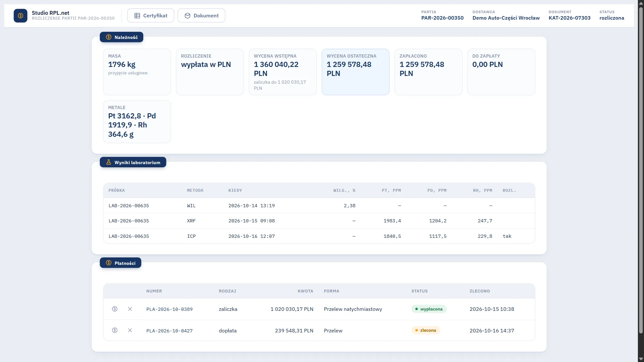Click the 'tak' settlement value in ICP row
Screen dimensions: 644x362
(507, 236)
